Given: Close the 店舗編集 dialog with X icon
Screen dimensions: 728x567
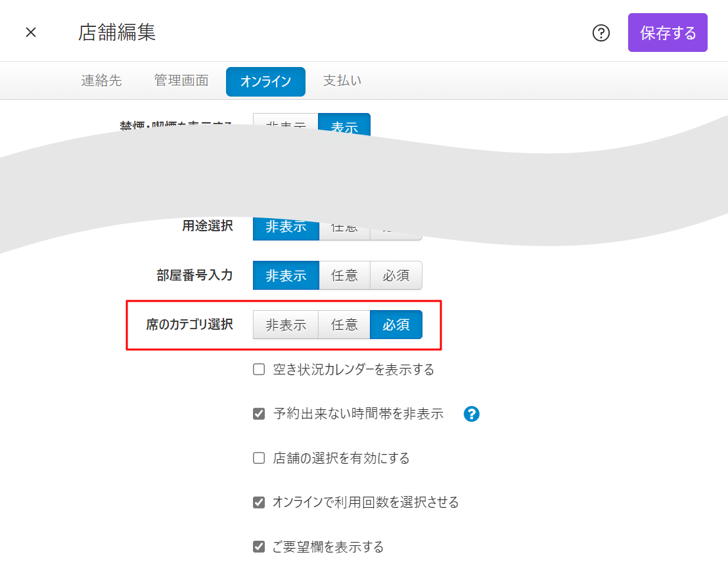Looking at the screenshot, I should pos(31,32).
